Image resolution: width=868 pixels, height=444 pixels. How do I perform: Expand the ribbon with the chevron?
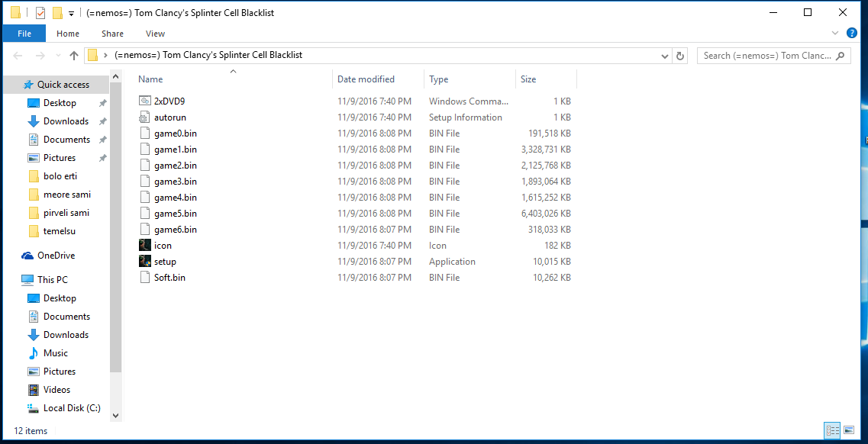click(x=835, y=33)
